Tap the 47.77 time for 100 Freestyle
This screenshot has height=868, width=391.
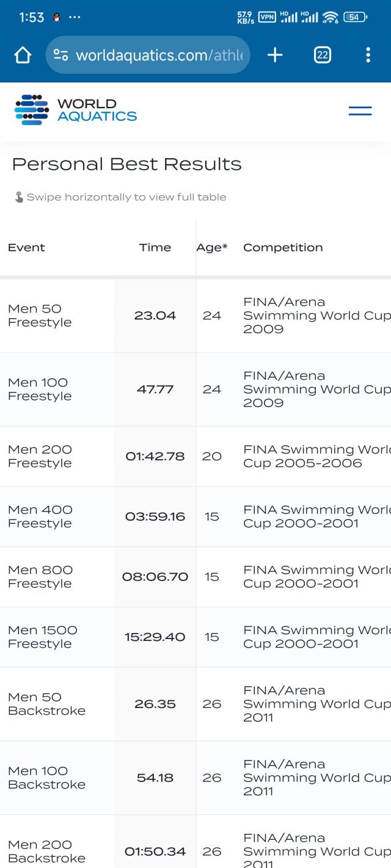click(x=155, y=389)
